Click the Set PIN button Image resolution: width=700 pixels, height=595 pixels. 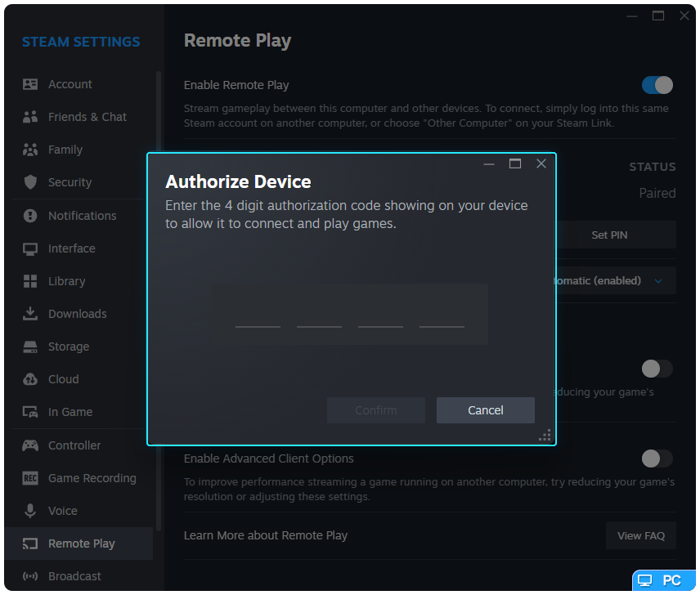coord(616,235)
